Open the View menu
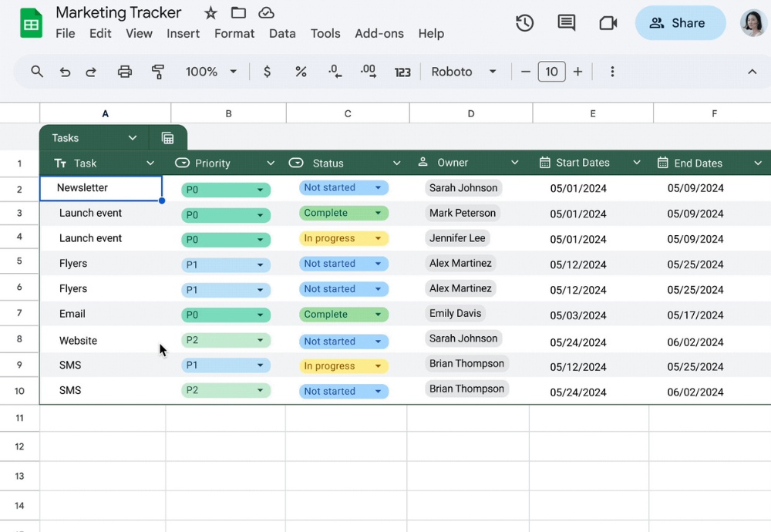 [x=139, y=33]
